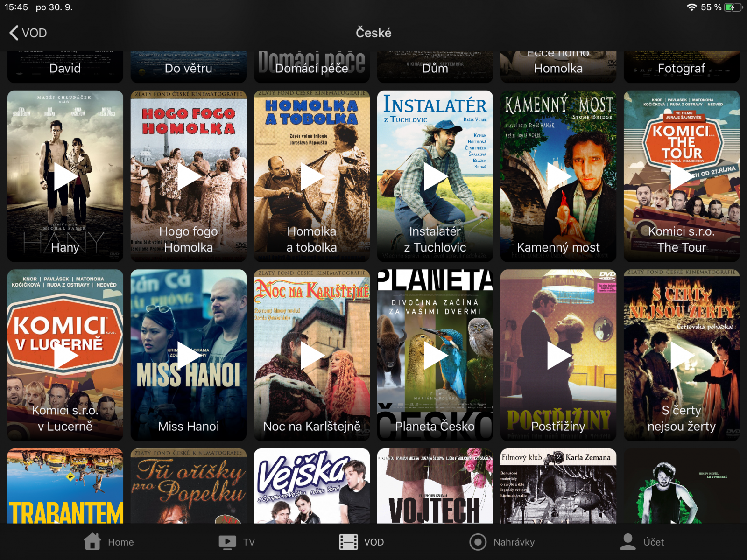747x560 pixels.
Task: Click the Kamenný most title label
Action: coord(558,247)
